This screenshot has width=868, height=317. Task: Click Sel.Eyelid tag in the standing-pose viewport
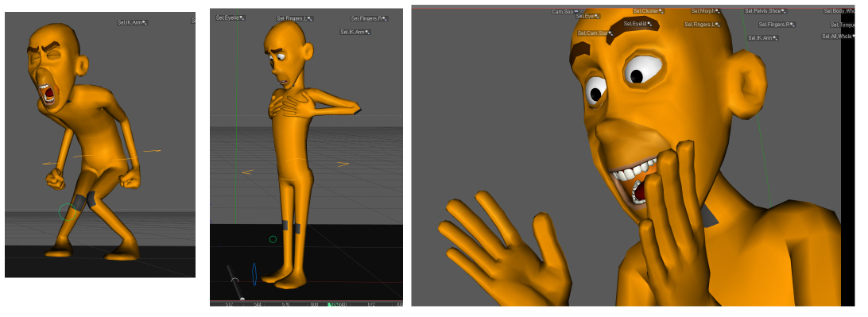tap(231, 18)
